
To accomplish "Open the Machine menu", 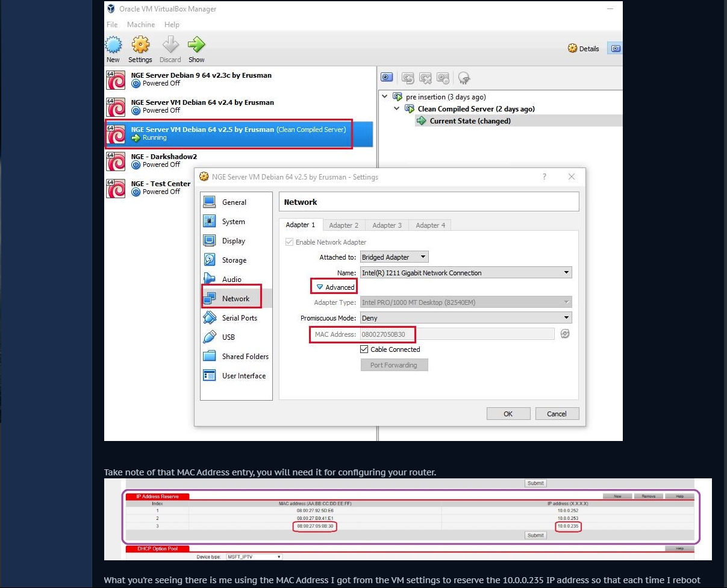I will tap(141, 25).
